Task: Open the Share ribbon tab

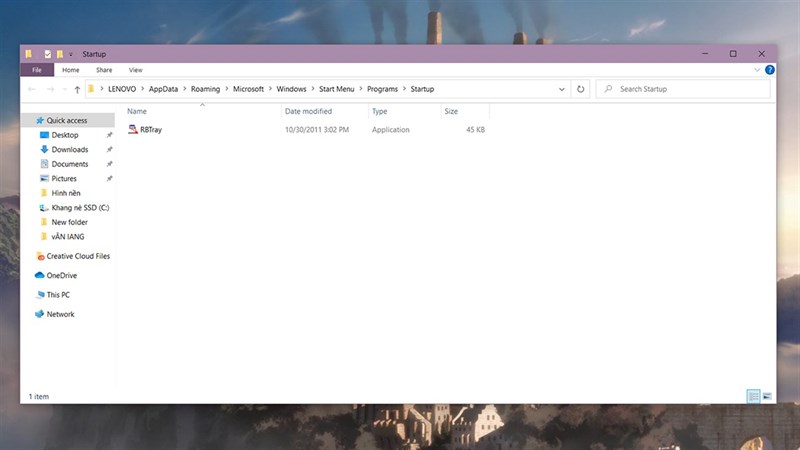Action: tap(104, 70)
